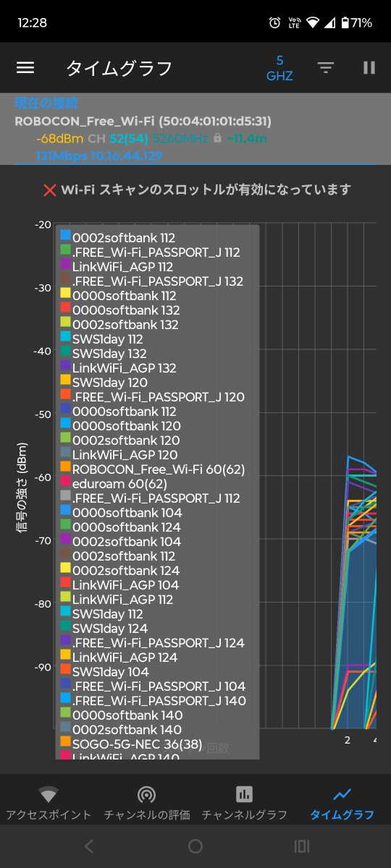
Task: Open the チャンネルグラフ tab
Action: click(x=244, y=804)
